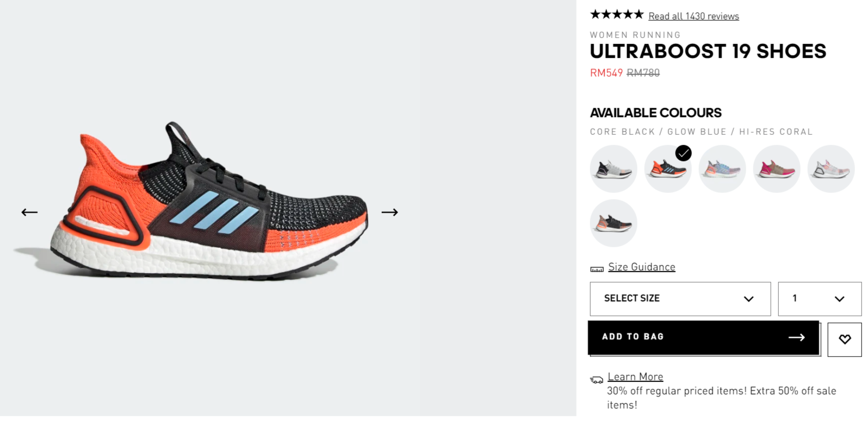Show the next product image with right arrow
This screenshot has height=426, width=868.
tap(389, 212)
